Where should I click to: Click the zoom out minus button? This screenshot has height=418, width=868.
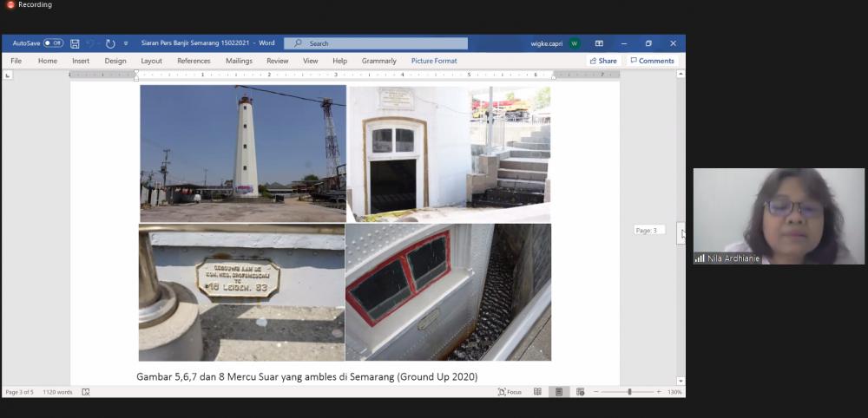coord(596,392)
